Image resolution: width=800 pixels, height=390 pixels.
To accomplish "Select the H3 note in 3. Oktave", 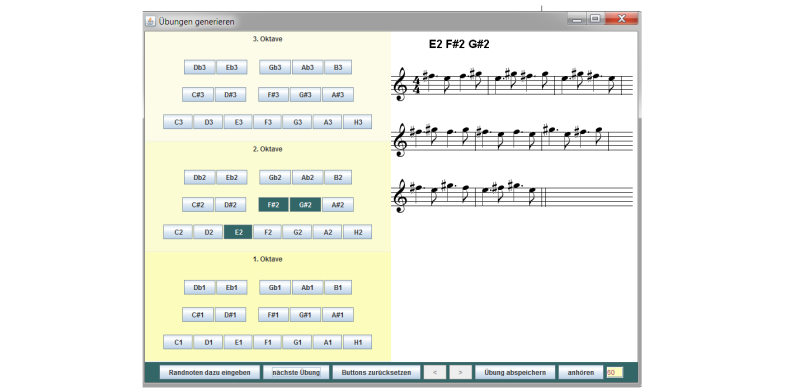I will 358,122.
